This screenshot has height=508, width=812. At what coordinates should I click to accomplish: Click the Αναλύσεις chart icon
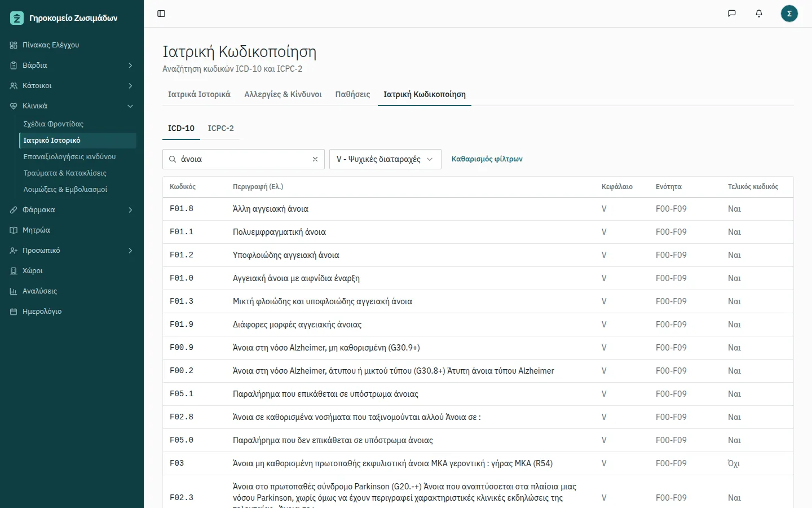tap(14, 291)
